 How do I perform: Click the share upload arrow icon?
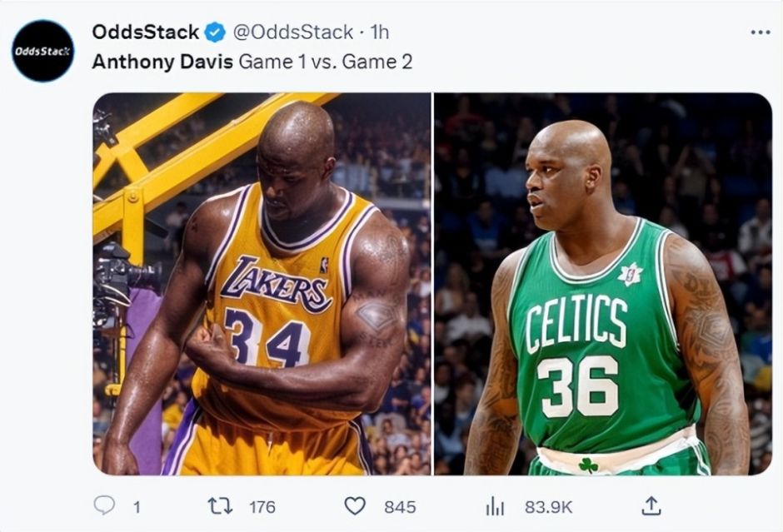click(651, 505)
